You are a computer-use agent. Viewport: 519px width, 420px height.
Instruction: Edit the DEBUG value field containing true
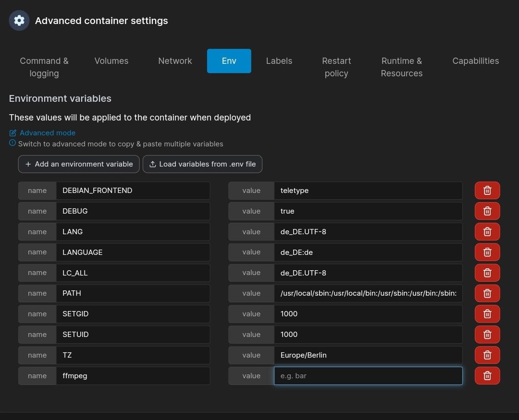[368, 211]
